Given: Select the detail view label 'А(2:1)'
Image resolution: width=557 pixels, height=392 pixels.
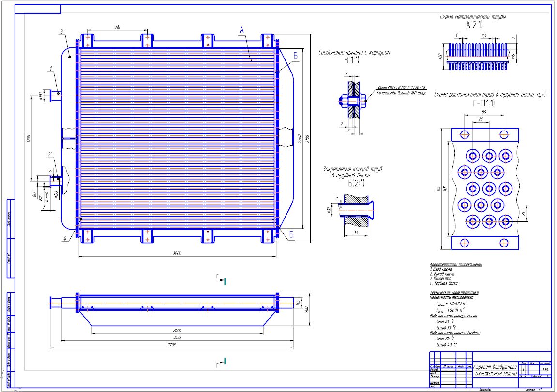Looking at the screenshot, I should [x=474, y=25].
